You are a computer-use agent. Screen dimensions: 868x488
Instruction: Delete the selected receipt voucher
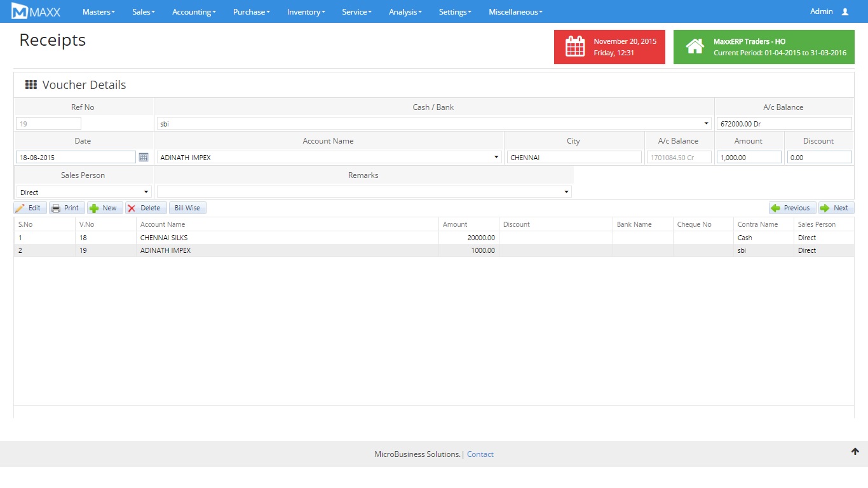pyautogui.click(x=145, y=208)
